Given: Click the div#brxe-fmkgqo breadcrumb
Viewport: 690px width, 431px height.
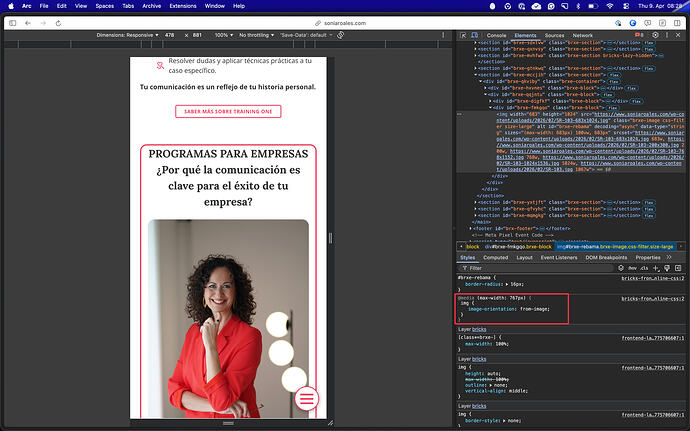Looking at the screenshot, I should click(518, 247).
